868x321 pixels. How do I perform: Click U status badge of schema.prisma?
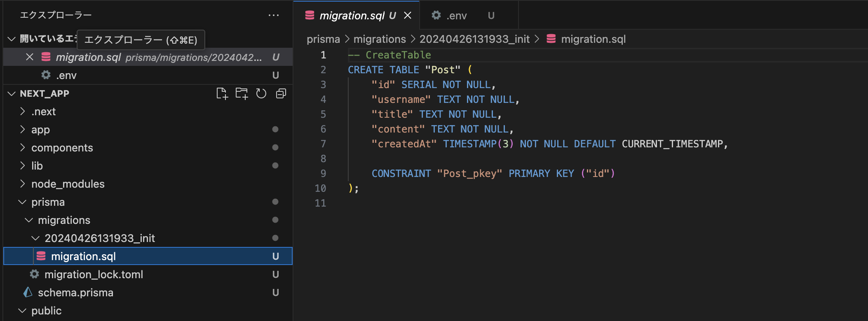(276, 292)
